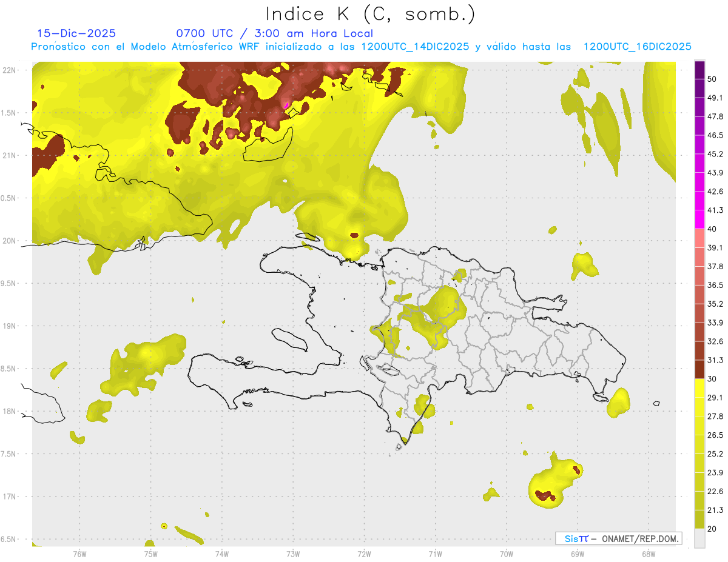
Task: Click legend value "20"
Action: pyautogui.click(x=713, y=529)
